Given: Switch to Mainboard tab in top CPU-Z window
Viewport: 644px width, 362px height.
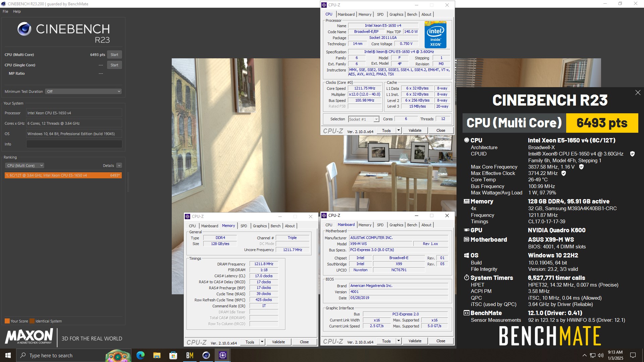Looking at the screenshot, I should pyautogui.click(x=346, y=14).
